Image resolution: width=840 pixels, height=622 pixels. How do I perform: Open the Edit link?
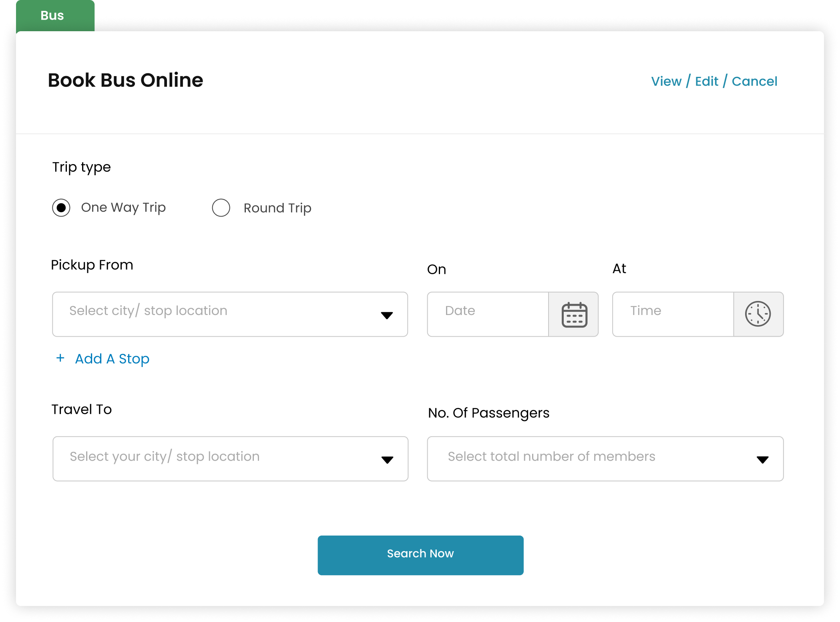(707, 81)
